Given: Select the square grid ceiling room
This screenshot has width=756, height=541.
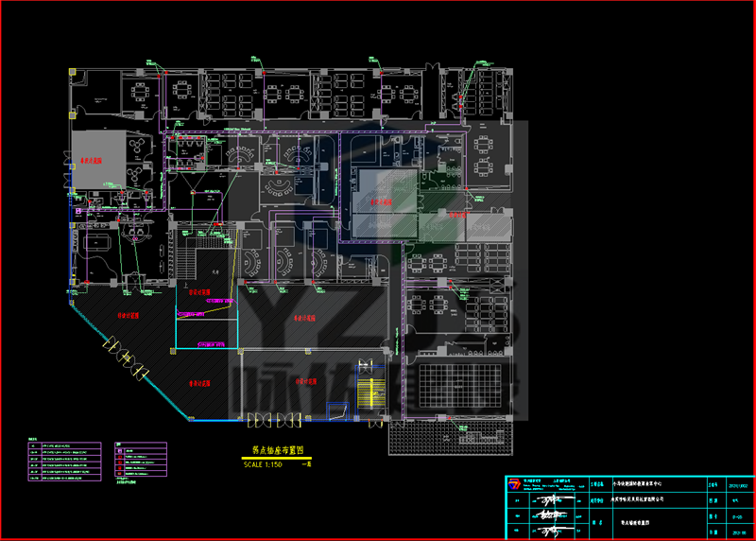Looking at the screenshot, I should (x=460, y=386).
